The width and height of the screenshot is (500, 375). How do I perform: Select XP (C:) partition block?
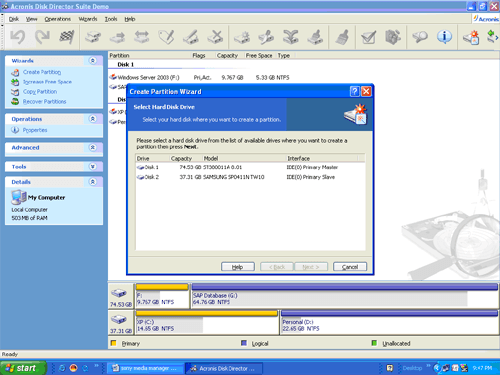[x=207, y=322]
